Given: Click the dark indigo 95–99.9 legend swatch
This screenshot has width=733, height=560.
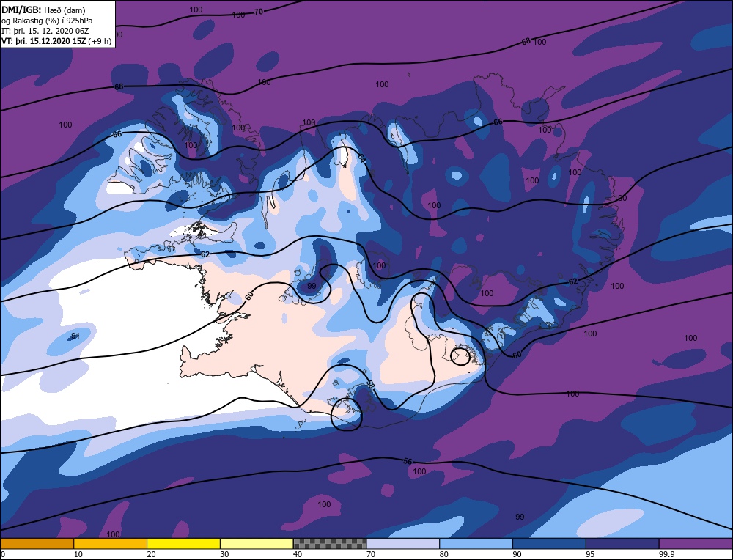Looking at the screenshot, I should click(622, 544).
